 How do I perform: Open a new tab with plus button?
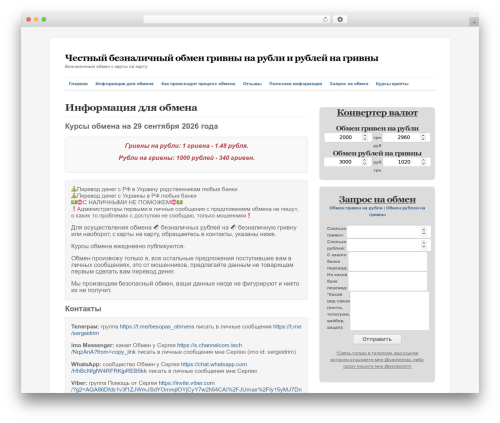(x=474, y=22)
